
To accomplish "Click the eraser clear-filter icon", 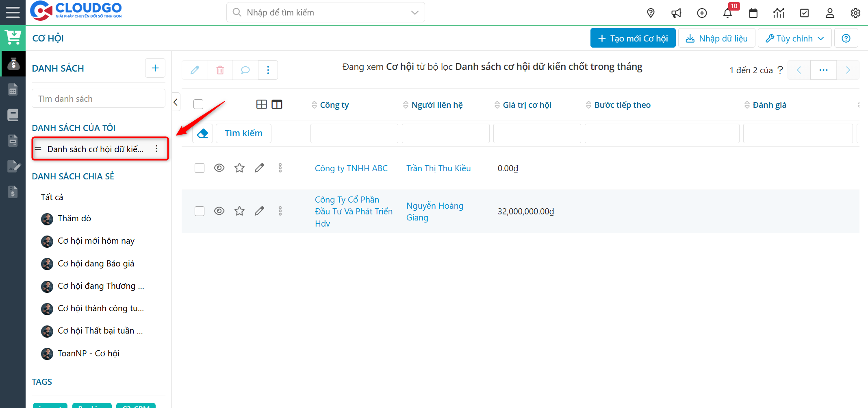I will point(202,133).
